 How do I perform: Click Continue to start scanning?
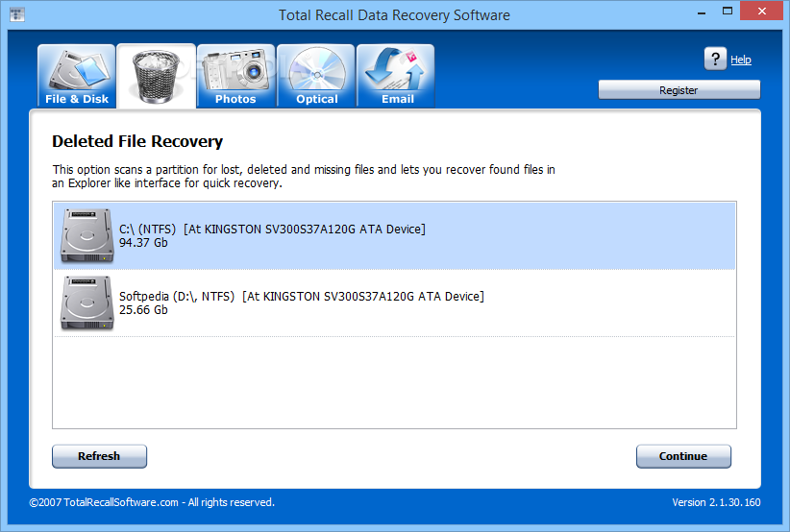683,456
